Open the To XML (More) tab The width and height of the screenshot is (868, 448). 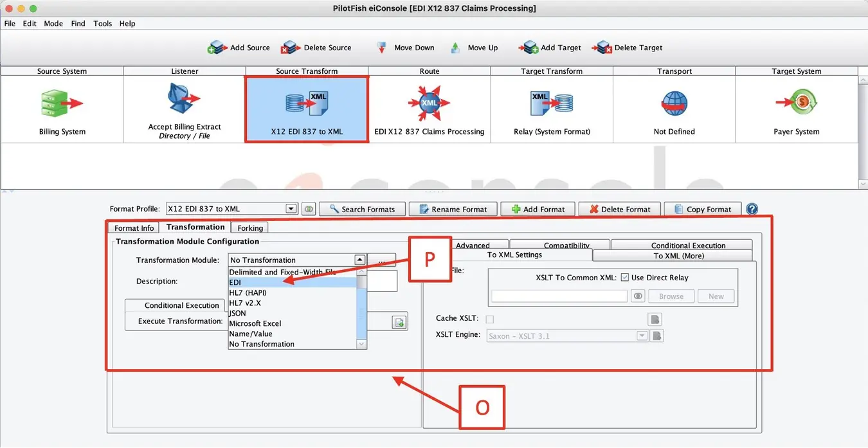coord(678,255)
